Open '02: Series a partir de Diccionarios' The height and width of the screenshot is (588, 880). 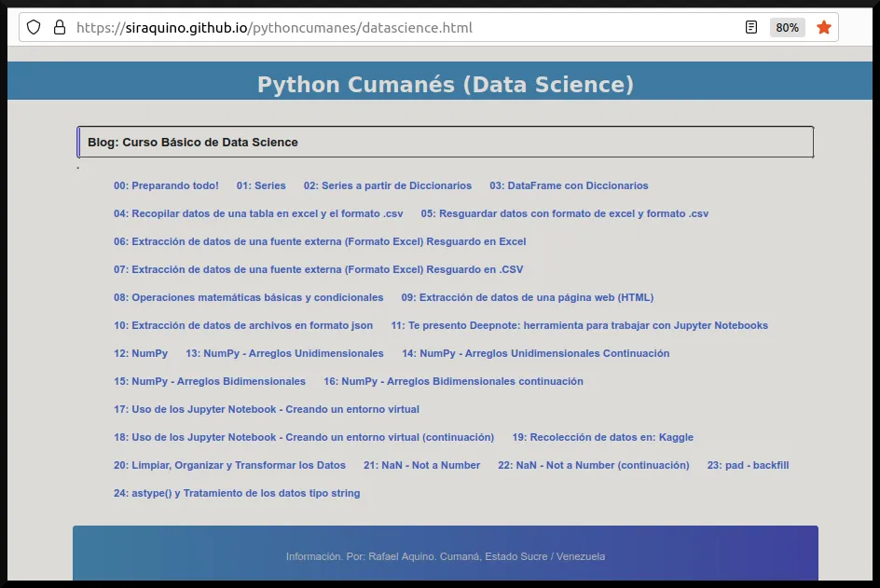pyautogui.click(x=387, y=185)
